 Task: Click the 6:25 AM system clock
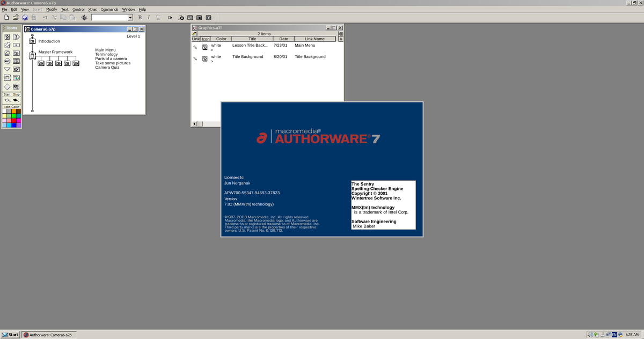coord(632,335)
